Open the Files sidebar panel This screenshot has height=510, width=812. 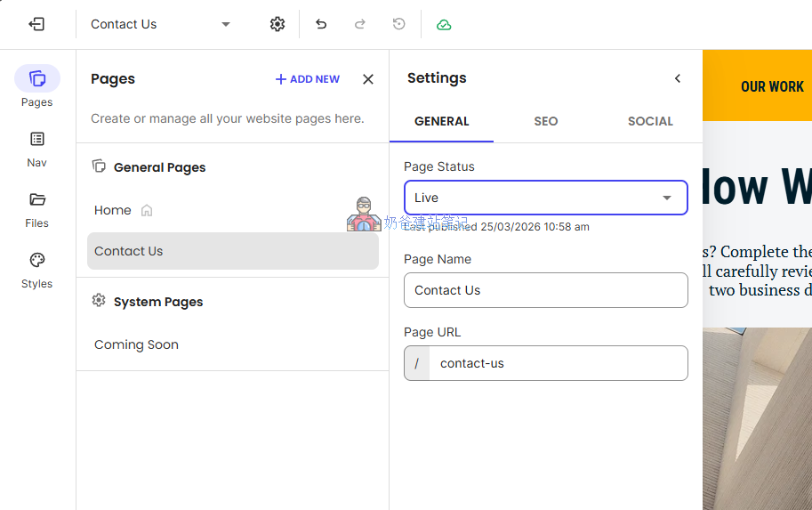click(x=37, y=208)
